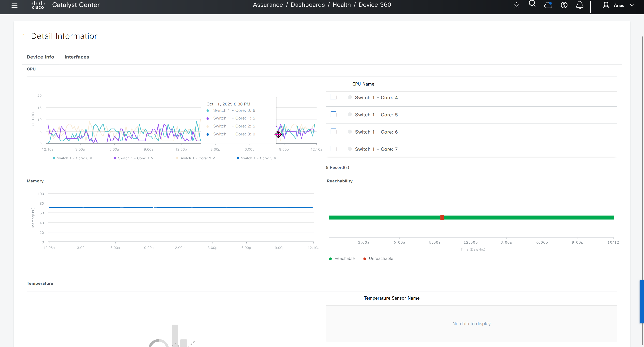This screenshot has height=347, width=644.
Task: Enable the Switch 1 - Core: 7 checkbox
Action: (x=333, y=149)
